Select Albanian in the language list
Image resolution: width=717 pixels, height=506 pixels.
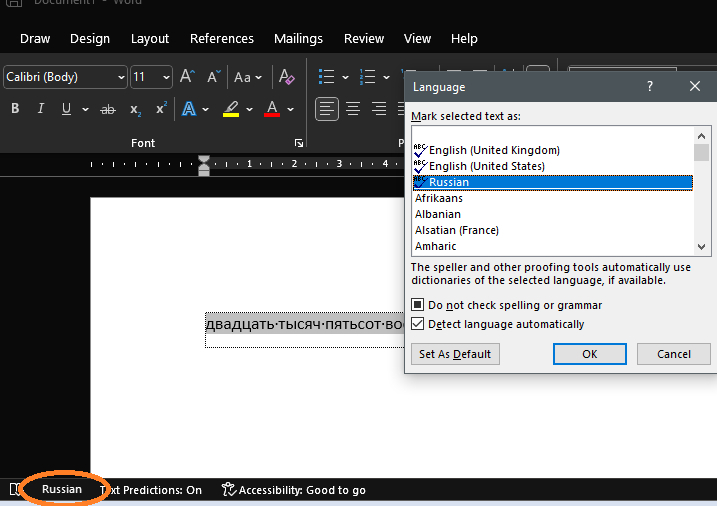coord(438,214)
